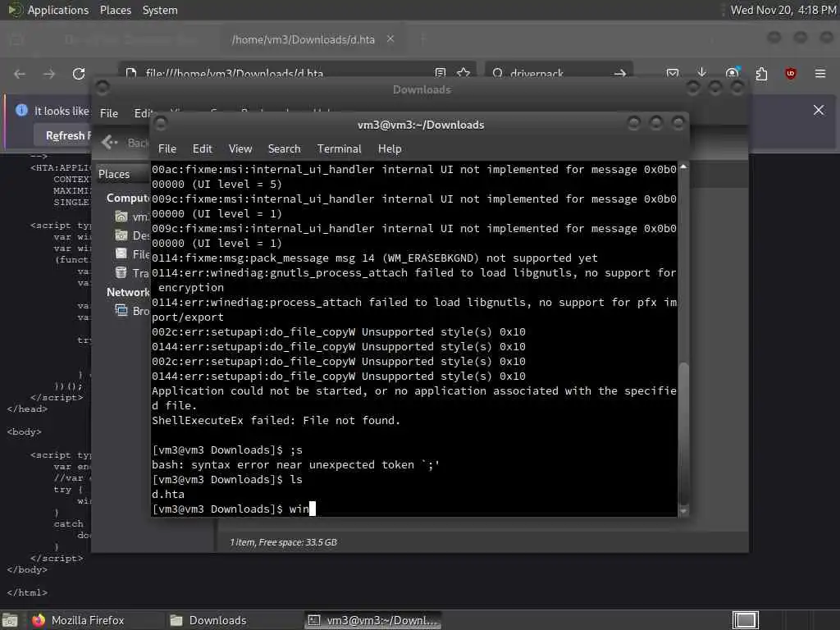840x630 pixels.
Task: Click clock showing Wed Nov 20, 4:18 PM
Action: click(783, 10)
